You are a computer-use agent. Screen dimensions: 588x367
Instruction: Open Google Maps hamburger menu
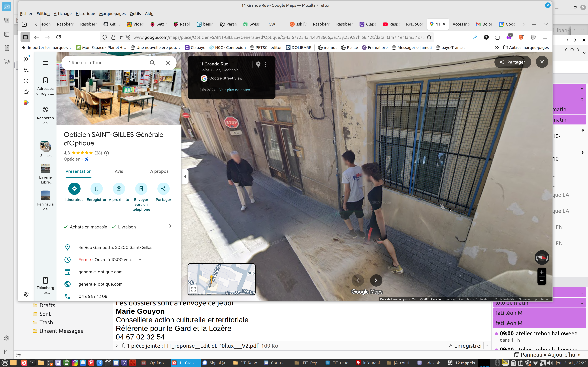click(45, 63)
